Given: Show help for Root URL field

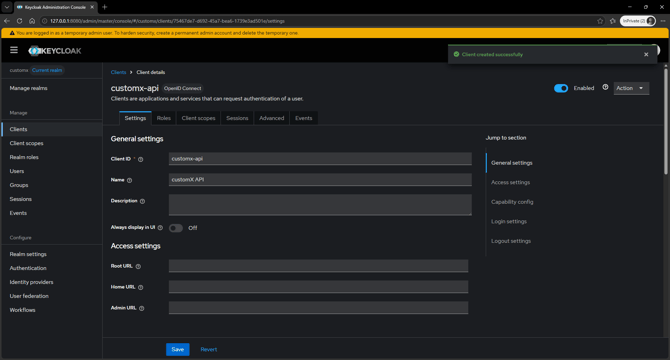Looking at the screenshot, I should click(138, 266).
